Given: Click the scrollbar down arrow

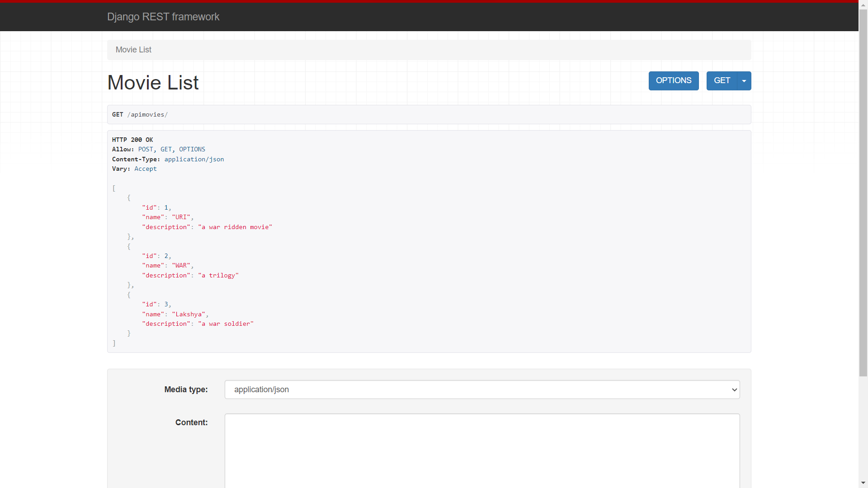Looking at the screenshot, I should coord(863,483).
